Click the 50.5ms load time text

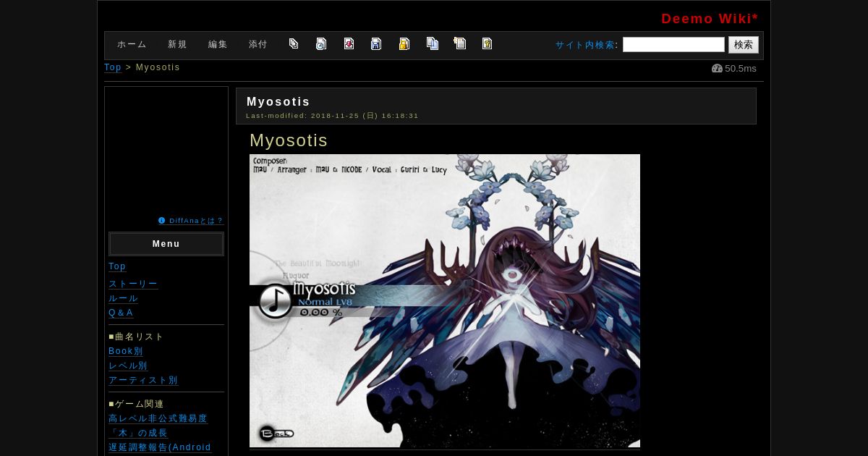coord(741,69)
